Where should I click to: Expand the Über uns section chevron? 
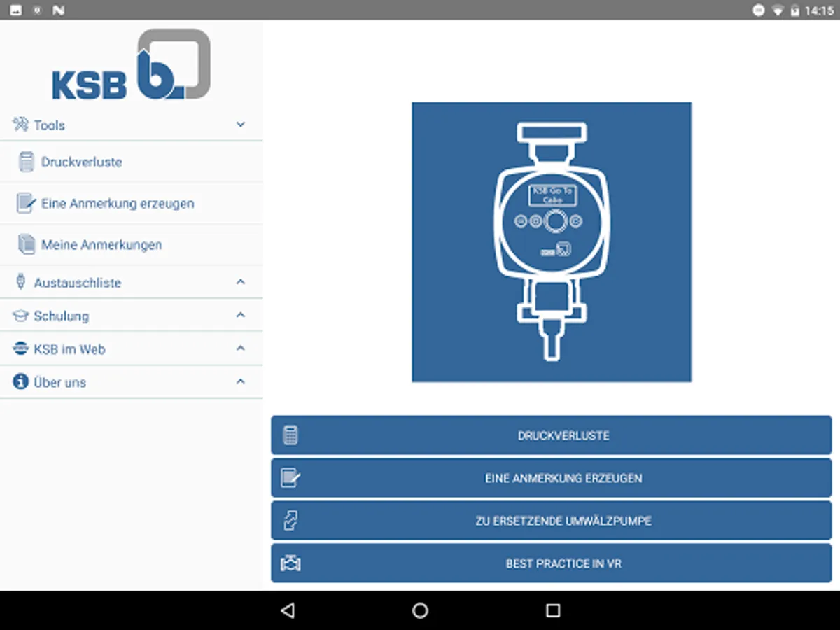tap(240, 382)
